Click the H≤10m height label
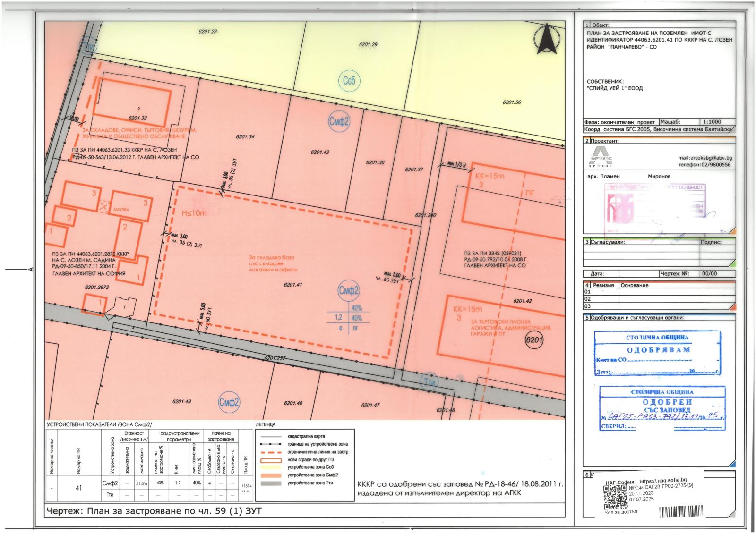 pyautogui.click(x=195, y=213)
